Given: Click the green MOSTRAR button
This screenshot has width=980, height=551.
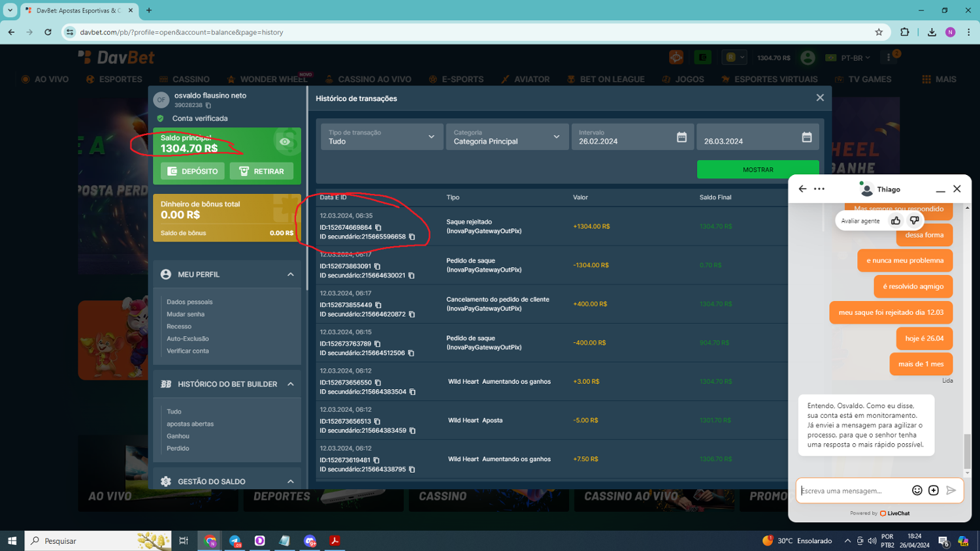Looking at the screenshot, I should click(757, 170).
